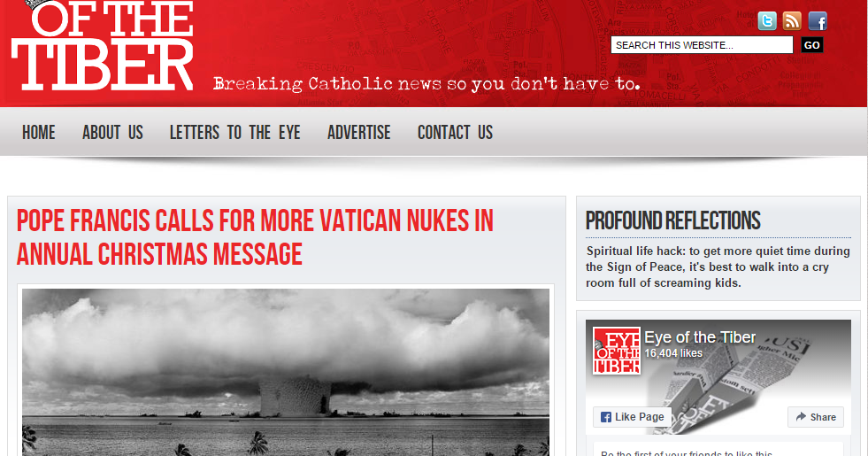The height and width of the screenshot is (456, 868).
Task: Open Letters to the Eye page
Action: tap(235, 133)
